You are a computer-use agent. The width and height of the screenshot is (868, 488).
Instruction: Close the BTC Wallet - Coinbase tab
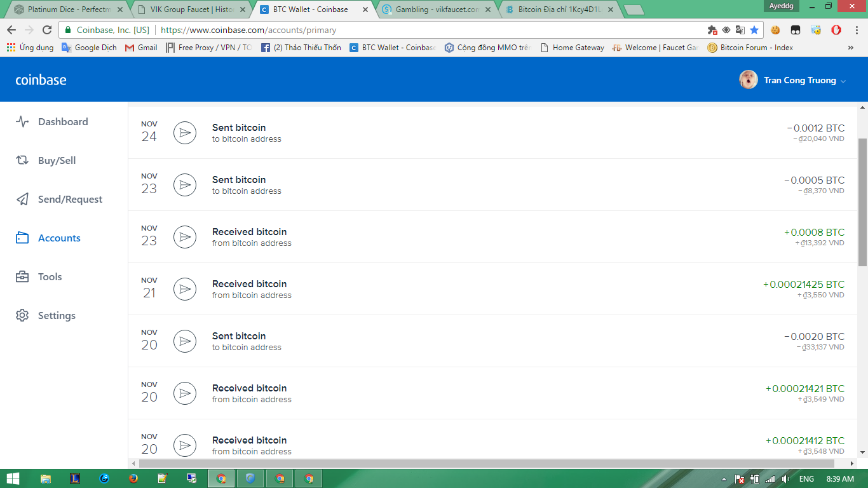coord(365,10)
